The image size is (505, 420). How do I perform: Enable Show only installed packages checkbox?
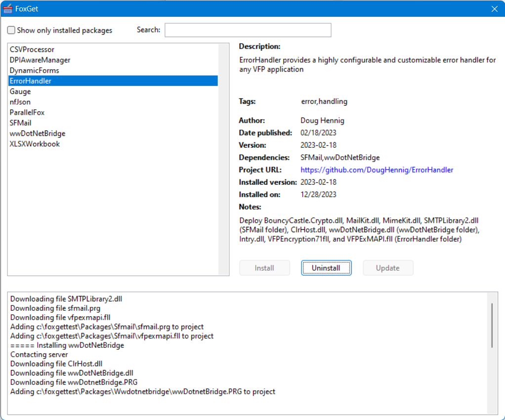[11, 30]
